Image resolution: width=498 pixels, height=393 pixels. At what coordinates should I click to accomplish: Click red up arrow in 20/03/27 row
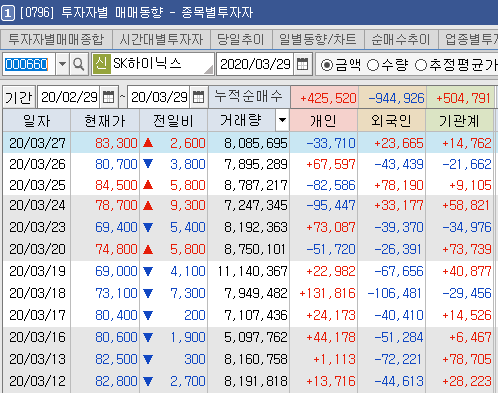point(148,143)
